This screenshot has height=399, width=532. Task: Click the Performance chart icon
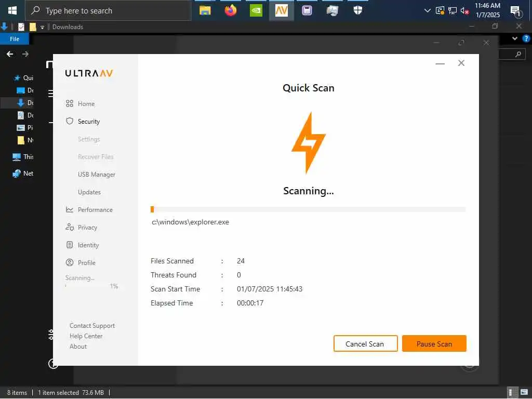coord(70,210)
